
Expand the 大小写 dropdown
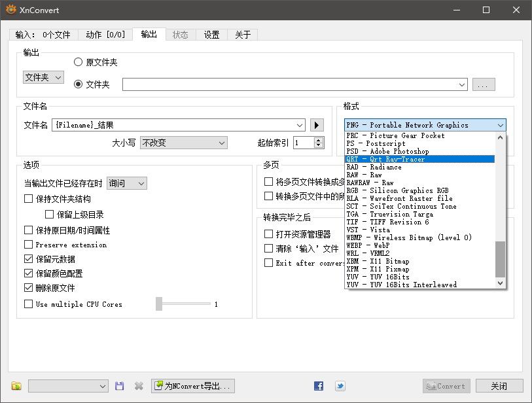coord(183,143)
